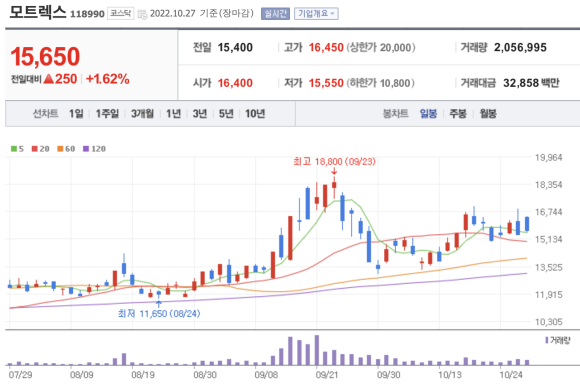This screenshot has height=392, width=580.
Task: Select the 3년 line chart tab
Action: click(x=200, y=114)
